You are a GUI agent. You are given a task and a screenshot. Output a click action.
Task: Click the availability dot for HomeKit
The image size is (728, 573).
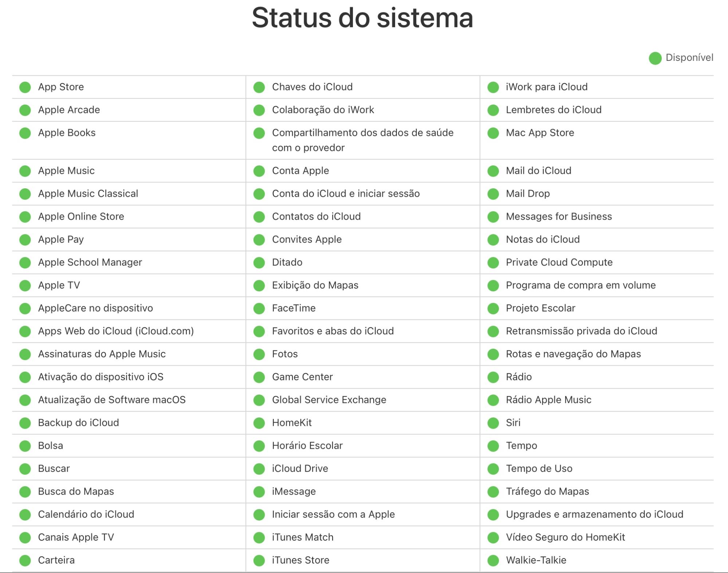tap(259, 423)
